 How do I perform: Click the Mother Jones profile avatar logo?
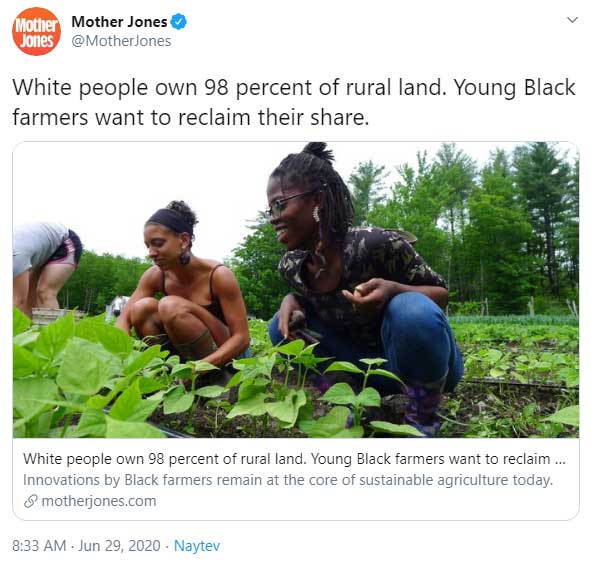[36, 32]
